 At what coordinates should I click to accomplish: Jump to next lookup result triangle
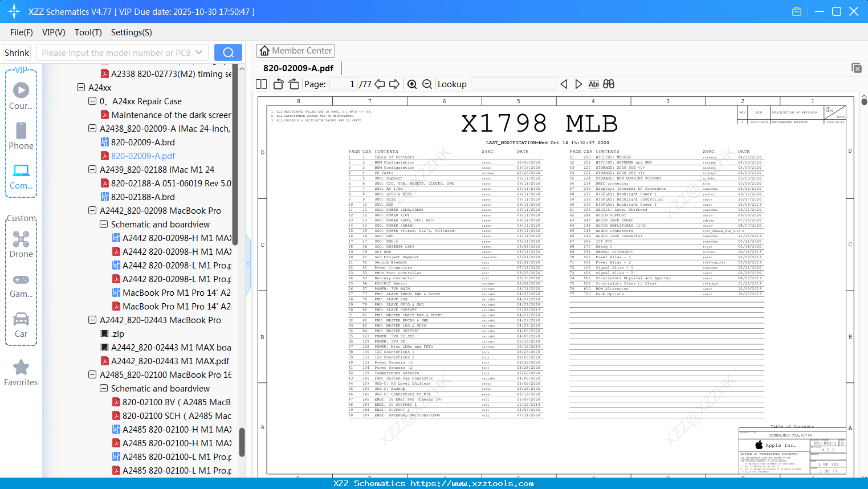pyautogui.click(x=578, y=84)
